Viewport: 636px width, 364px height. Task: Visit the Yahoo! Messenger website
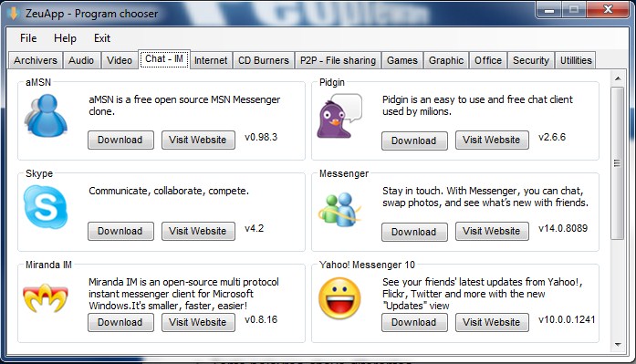[492, 322]
